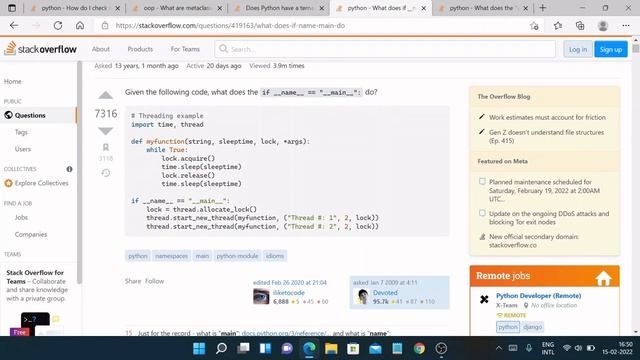Open Edge settings and more menu

click(x=626, y=26)
